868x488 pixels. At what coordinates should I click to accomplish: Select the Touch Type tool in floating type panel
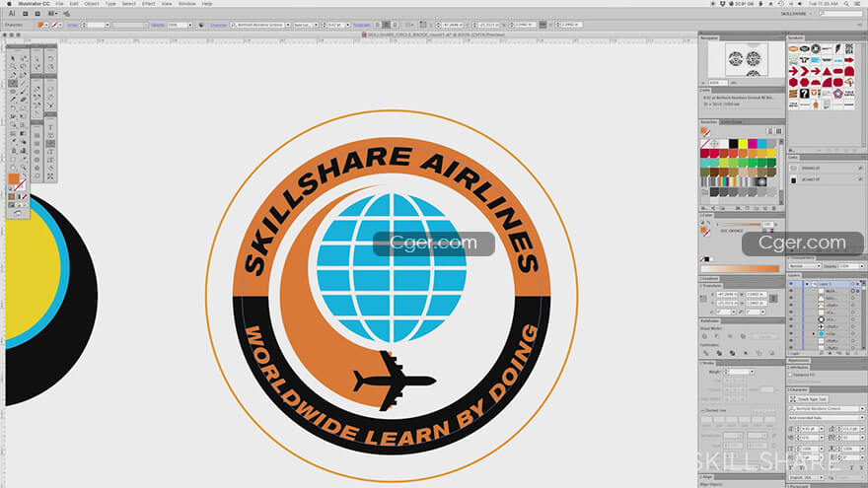point(51,175)
